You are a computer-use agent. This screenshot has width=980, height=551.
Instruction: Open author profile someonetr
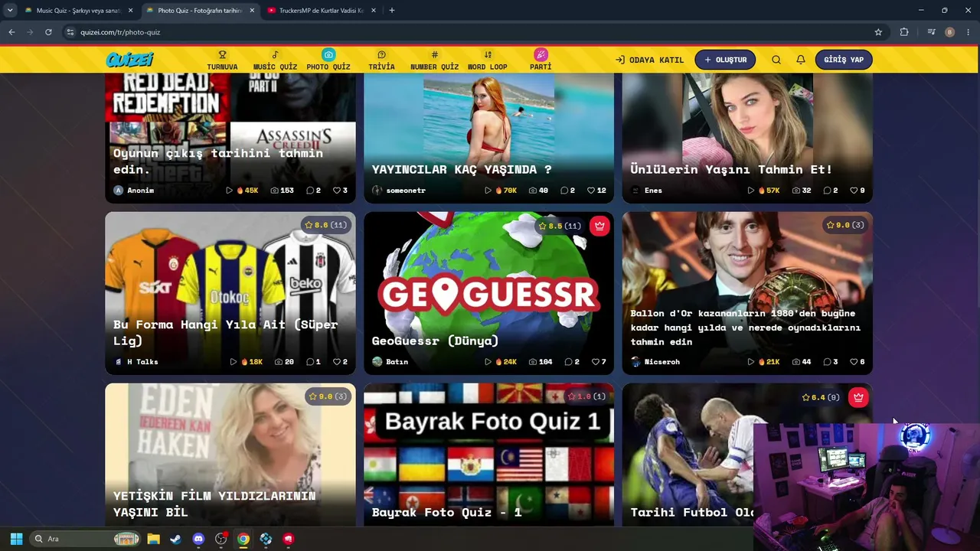(399, 191)
